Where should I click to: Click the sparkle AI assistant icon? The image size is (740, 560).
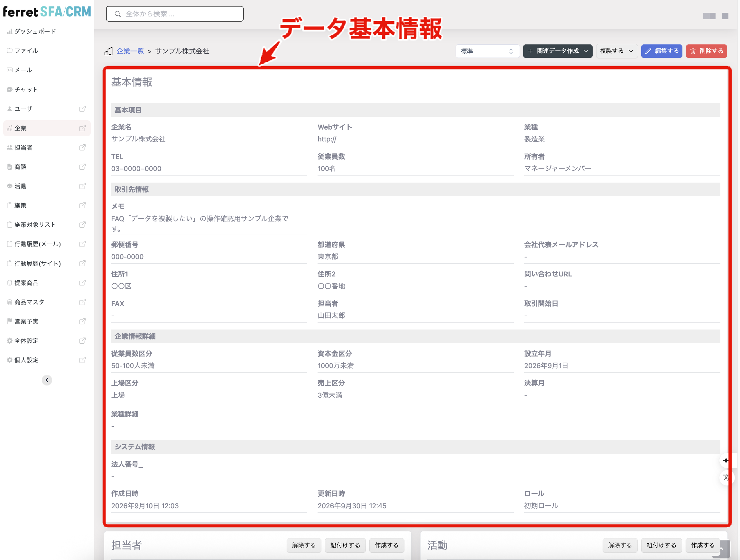click(726, 460)
